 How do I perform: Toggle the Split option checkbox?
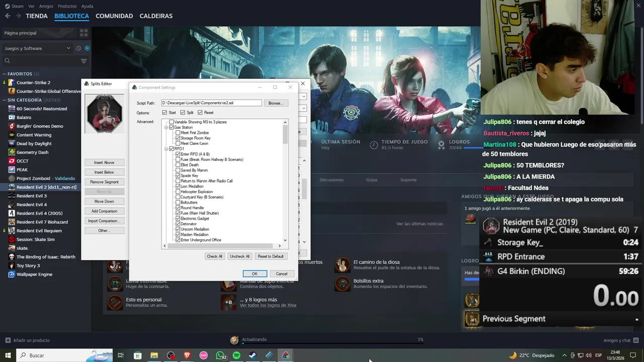[183, 113]
